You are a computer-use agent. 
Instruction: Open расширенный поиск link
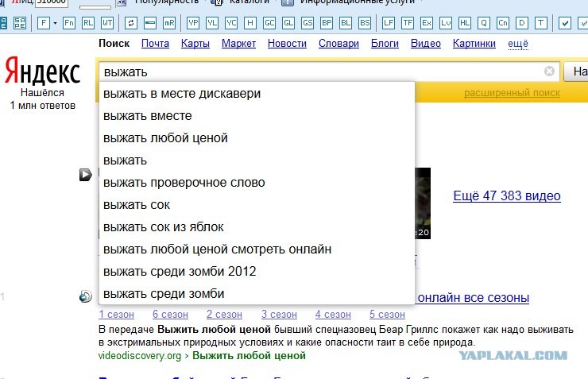pyautogui.click(x=512, y=93)
